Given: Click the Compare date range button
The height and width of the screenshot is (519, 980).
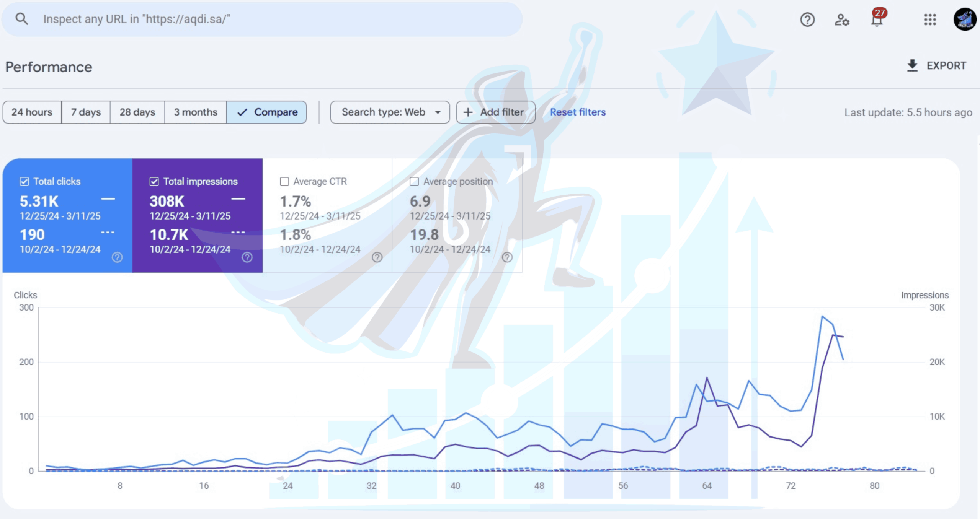Looking at the screenshot, I should coord(267,112).
